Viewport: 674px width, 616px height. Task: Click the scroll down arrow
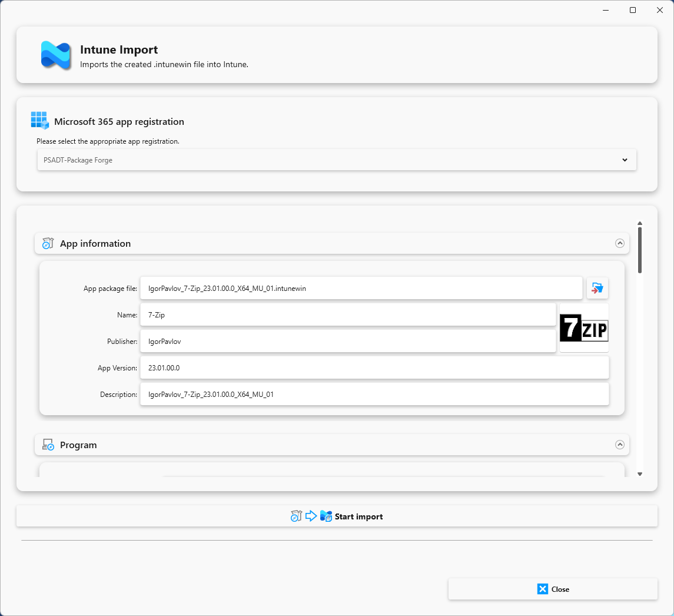(x=640, y=474)
